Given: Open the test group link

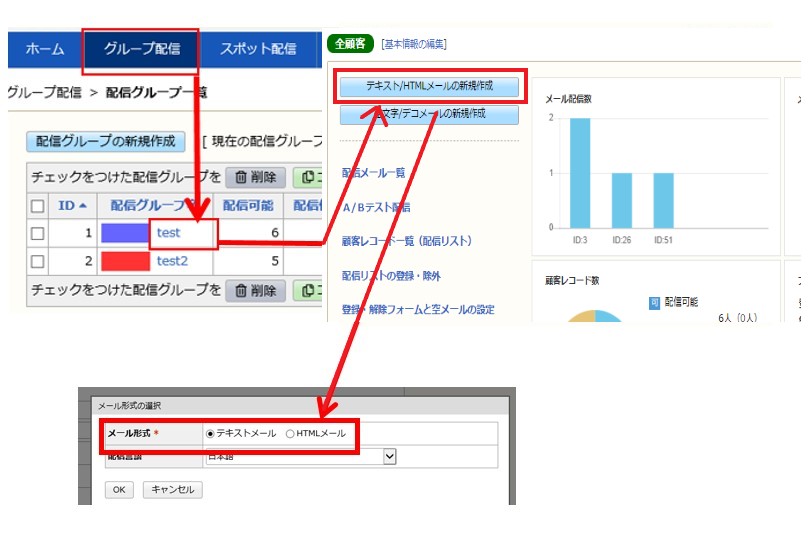Looking at the screenshot, I should pos(168,233).
